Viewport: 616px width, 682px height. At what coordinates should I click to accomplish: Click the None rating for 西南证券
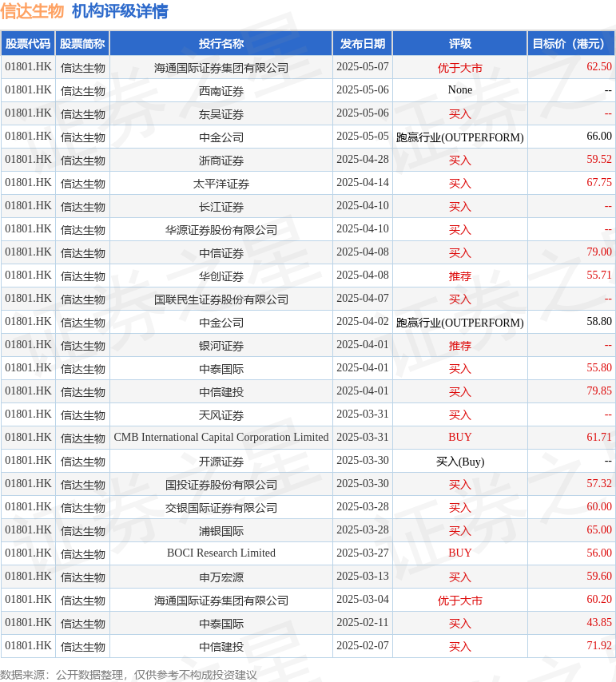(x=460, y=90)
